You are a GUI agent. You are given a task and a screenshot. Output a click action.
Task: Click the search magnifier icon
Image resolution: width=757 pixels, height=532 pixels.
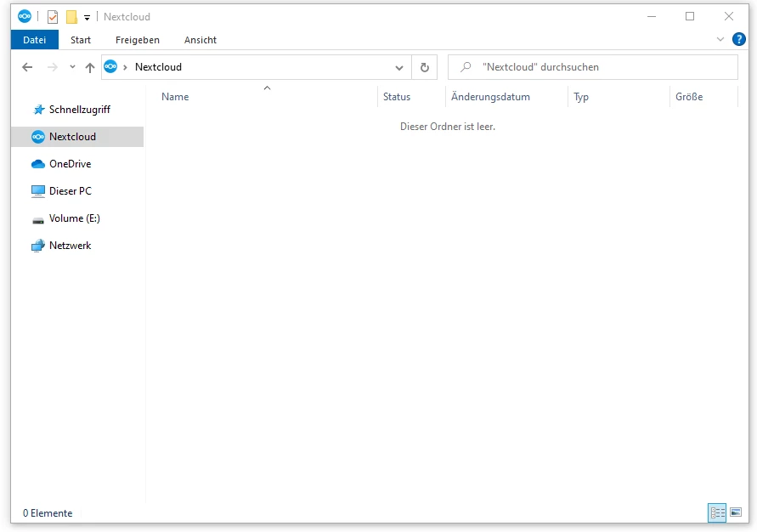coord(466,67)
